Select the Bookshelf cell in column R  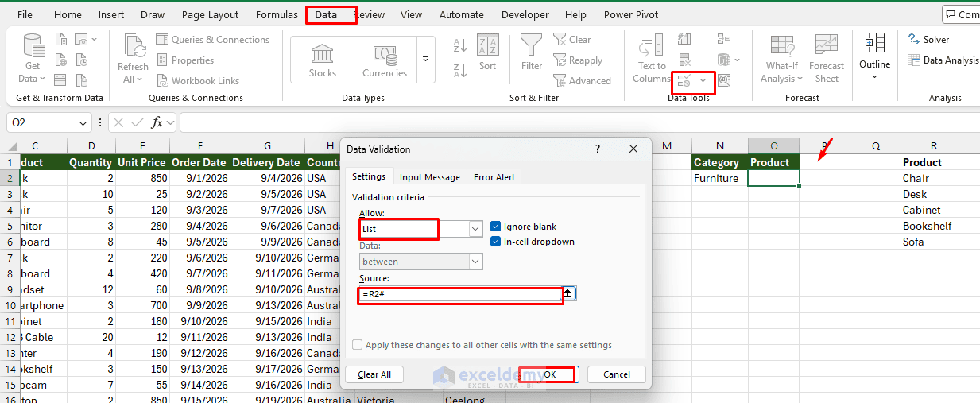pos(934,226)
